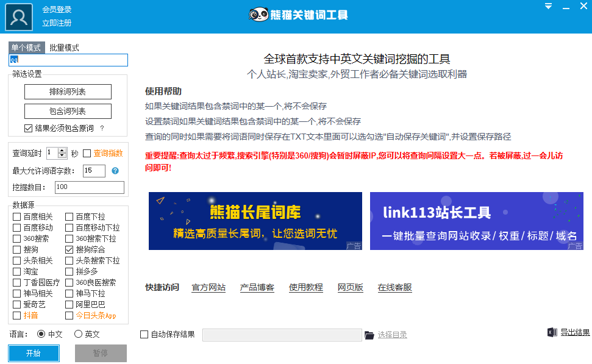Screen dimensions: 592x364
Task: Click the 导出结果 link
Action: tap(575, 332)
